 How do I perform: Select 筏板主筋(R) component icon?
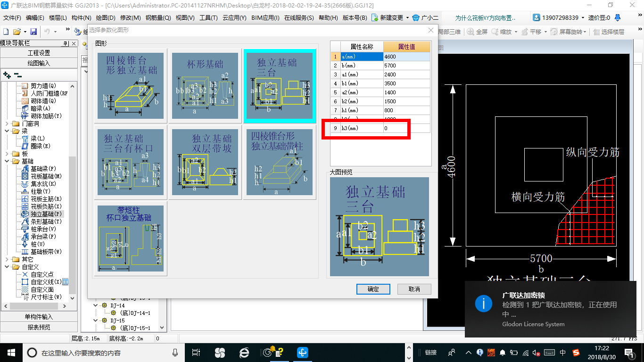pos(25,199)
